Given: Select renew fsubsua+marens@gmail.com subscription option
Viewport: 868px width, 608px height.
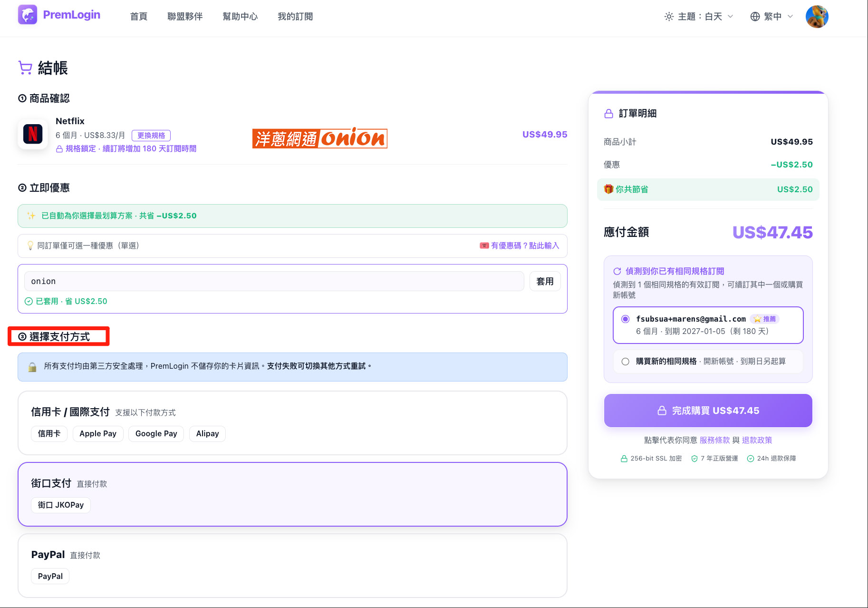Looking at the screenshot, I should click(708, 325).
